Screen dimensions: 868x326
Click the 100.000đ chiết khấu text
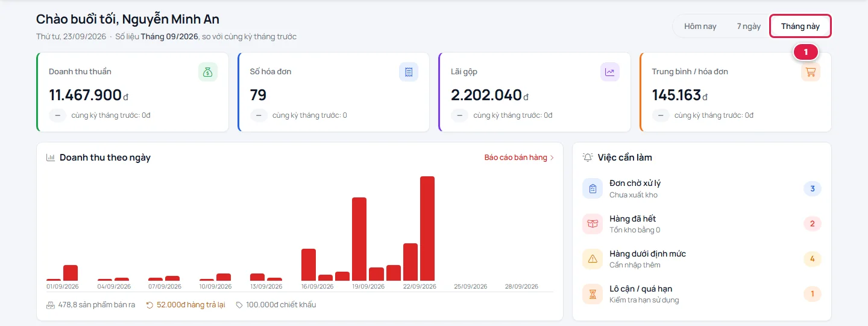point(281,305)
